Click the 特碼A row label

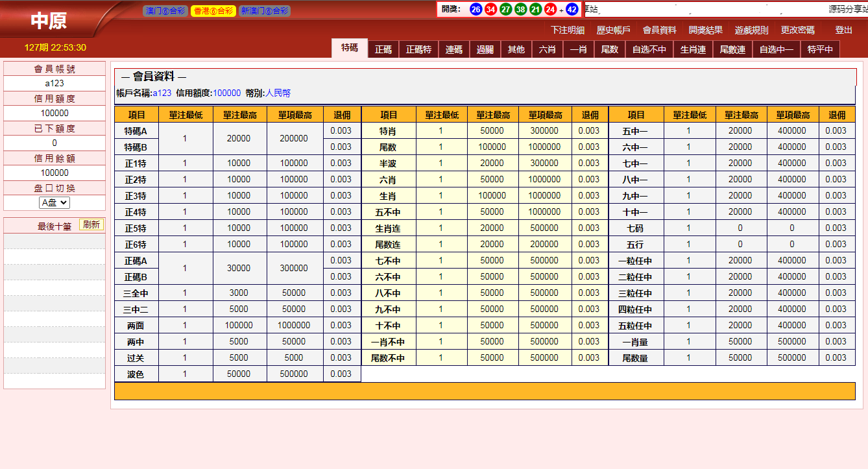(x=136, y=130)
